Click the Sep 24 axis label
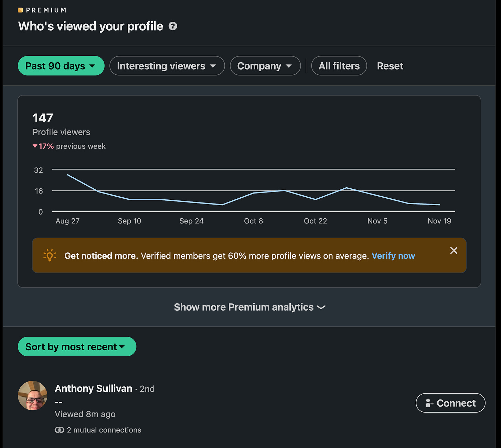Screen dimensions: 501x448 pos(191,221)
